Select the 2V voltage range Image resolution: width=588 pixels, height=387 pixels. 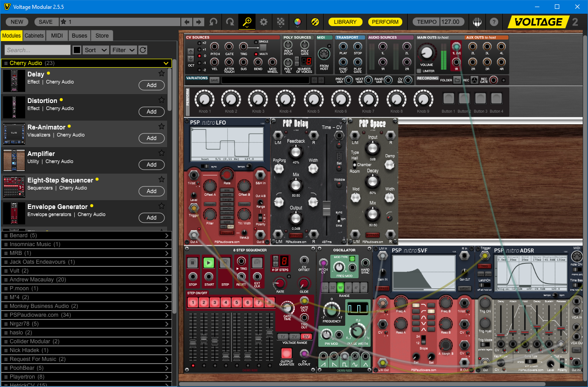pyautogui.click(x=295, y=336)
